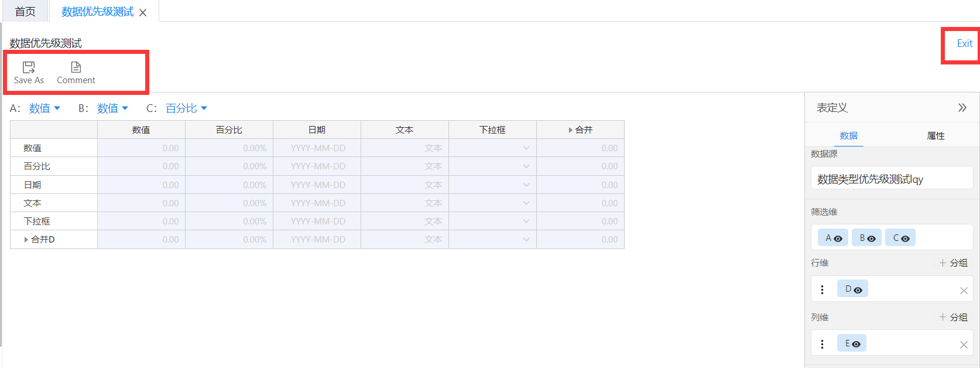
Task: Remove the D row dimension
Action: [964, 290]
